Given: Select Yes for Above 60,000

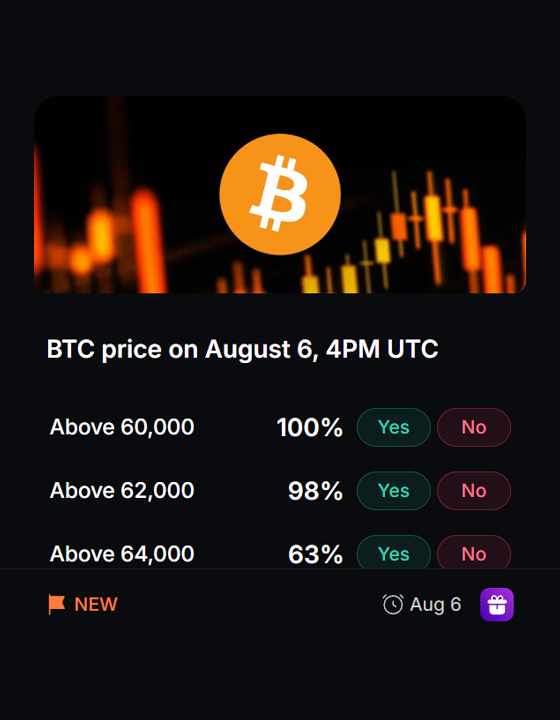Looking at the screenshot, I should click(394, 427).
